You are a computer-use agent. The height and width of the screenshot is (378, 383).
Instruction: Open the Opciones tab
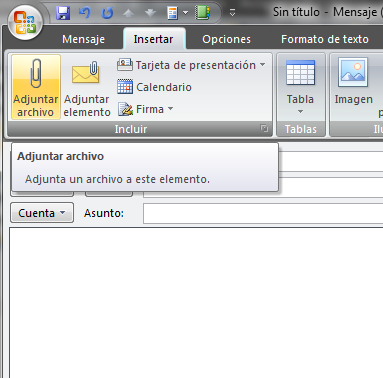point(226,39)
